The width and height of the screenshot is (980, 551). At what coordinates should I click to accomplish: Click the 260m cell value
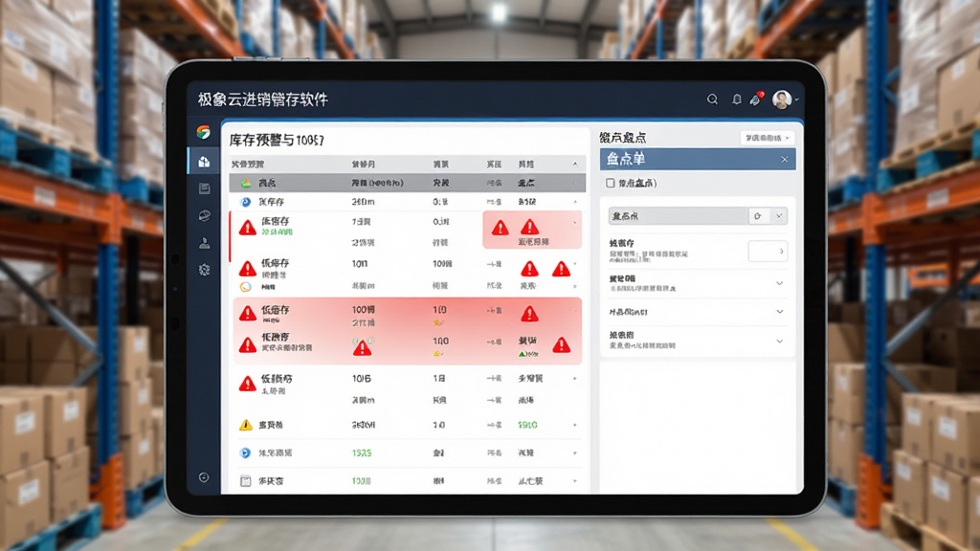pos(363,202)
